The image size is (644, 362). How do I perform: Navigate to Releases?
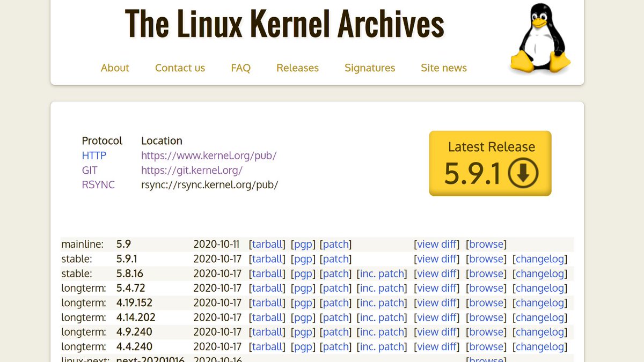[x=297, y=68]
